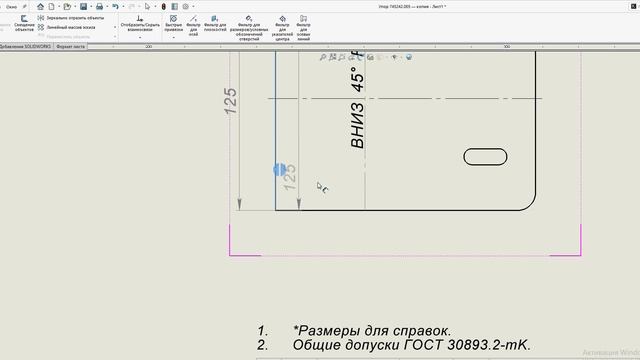Click the Быстрые привязки tool

pos(173,23)
